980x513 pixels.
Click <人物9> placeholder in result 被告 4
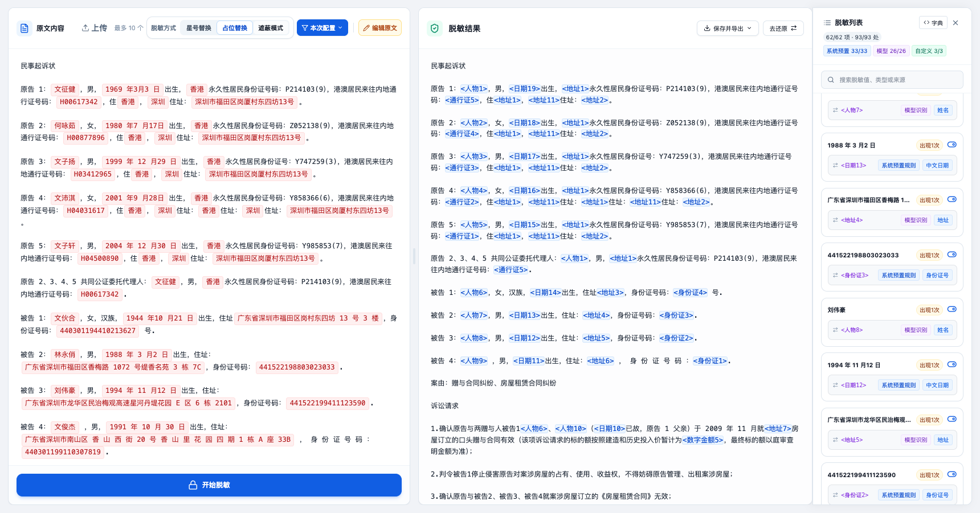point(474,361)
